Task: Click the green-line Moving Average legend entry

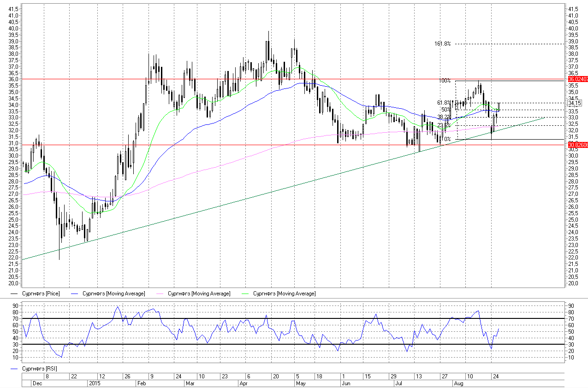Action: (x=284, y=294)
